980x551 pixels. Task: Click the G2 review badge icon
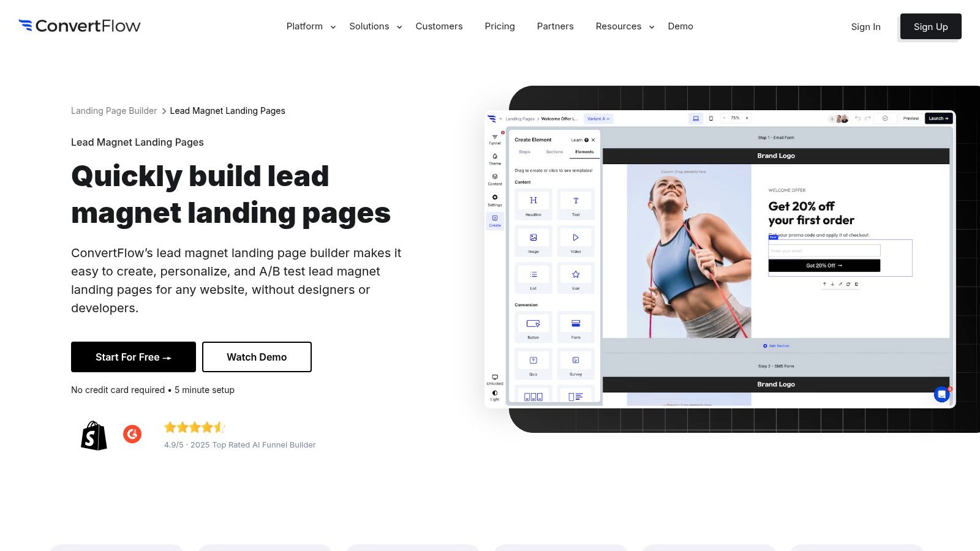click(x=132, y=434)
